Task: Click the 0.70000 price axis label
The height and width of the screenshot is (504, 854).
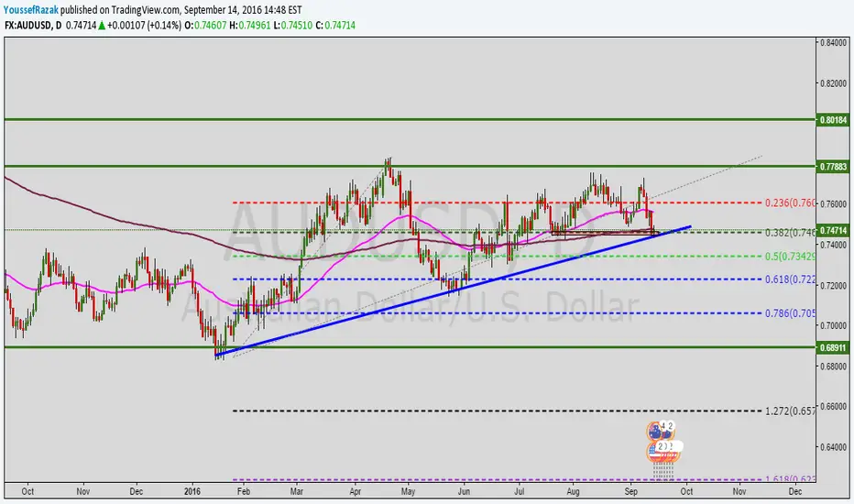Action: [x=834, y=326]
